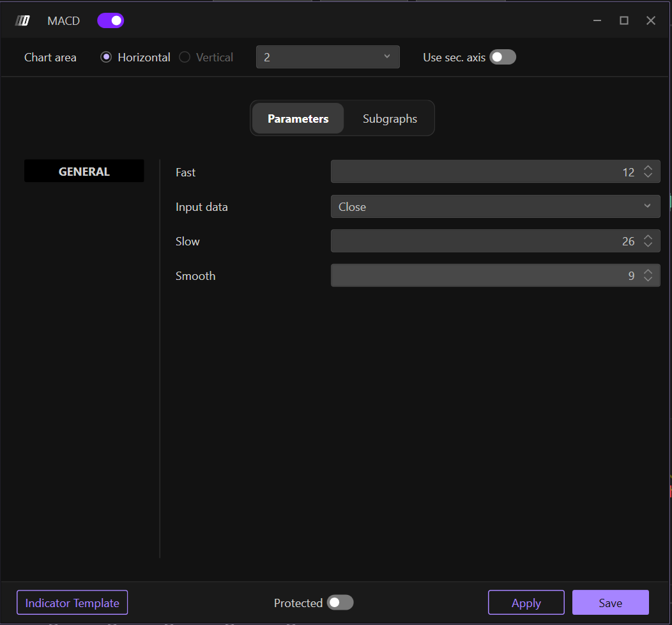Enable the Use sec. axis toggle
672x625 pixels.
point(503,58)
